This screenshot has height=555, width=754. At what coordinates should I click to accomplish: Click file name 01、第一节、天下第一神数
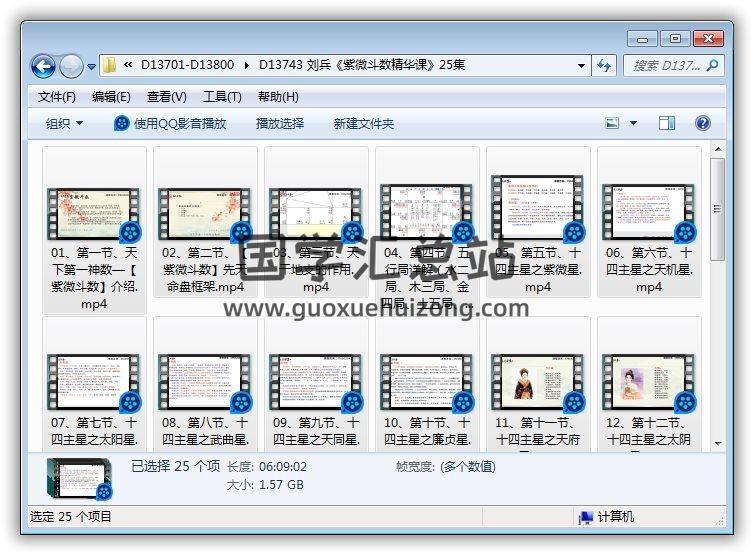[94, 278]
